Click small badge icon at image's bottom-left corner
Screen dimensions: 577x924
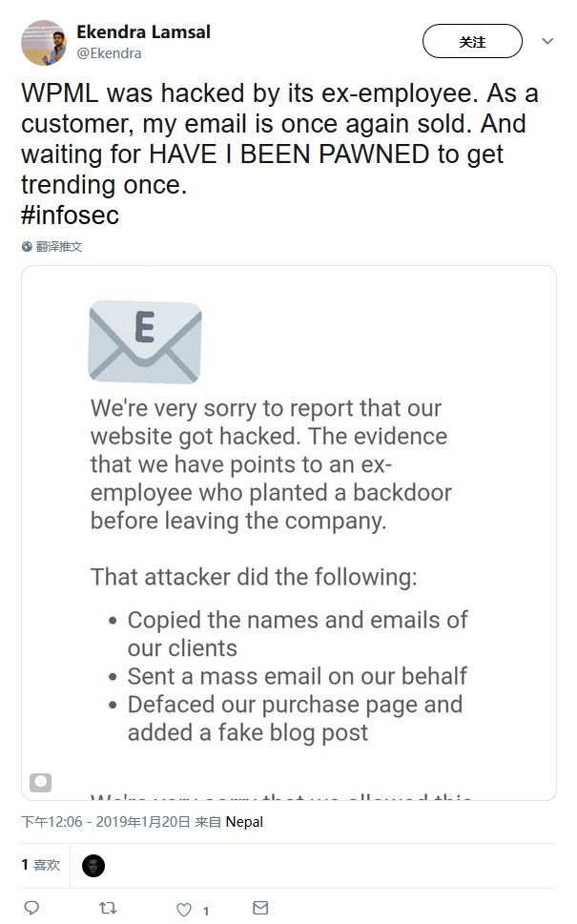pyautogui.click(x=40, y=782)
